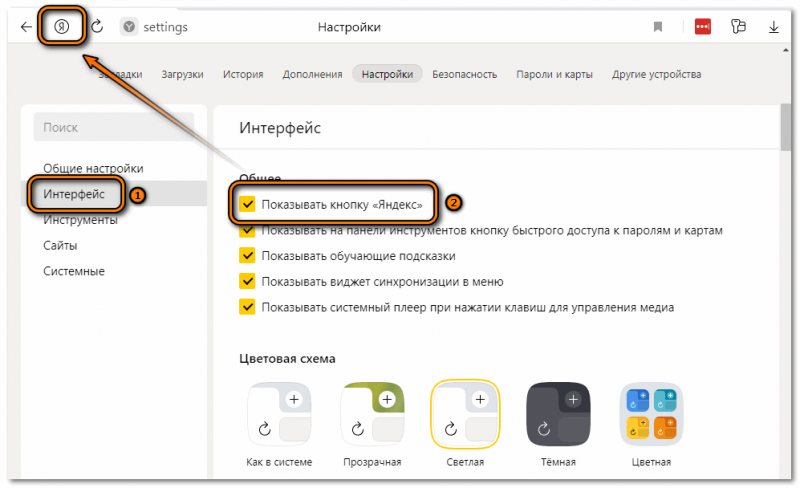Image resolution: width=800 pixels, height=488 pixels.
Task: Go to the Пароли и карты tab
Action: pyautogui.click(x=554, y=75)
